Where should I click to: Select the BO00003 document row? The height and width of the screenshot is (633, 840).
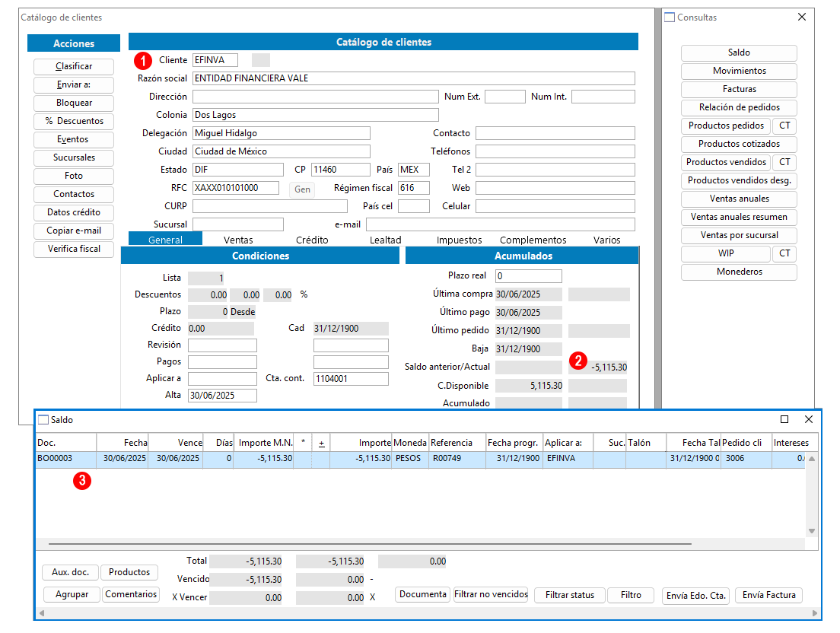[x=65, y=459]
